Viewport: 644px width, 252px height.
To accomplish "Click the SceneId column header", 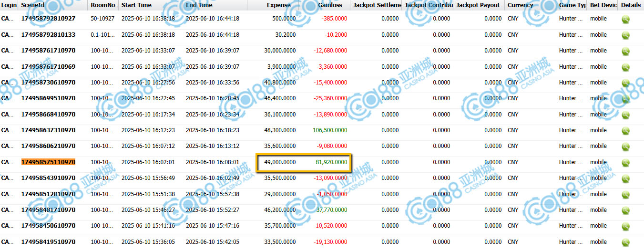I will pos(32,5).
